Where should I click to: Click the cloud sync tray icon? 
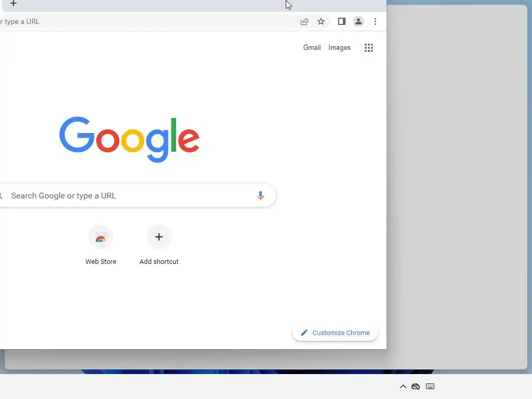(x=416, y=387)
